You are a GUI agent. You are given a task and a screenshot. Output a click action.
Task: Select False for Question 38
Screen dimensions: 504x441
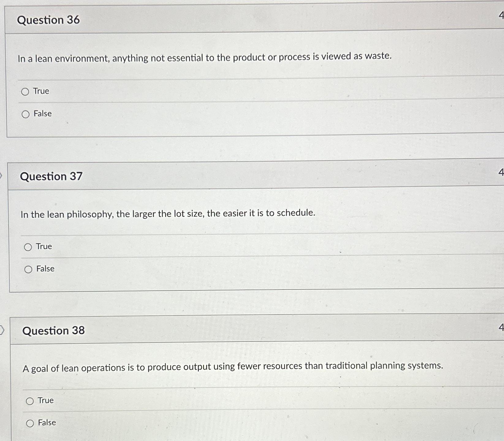pos(30,423)
